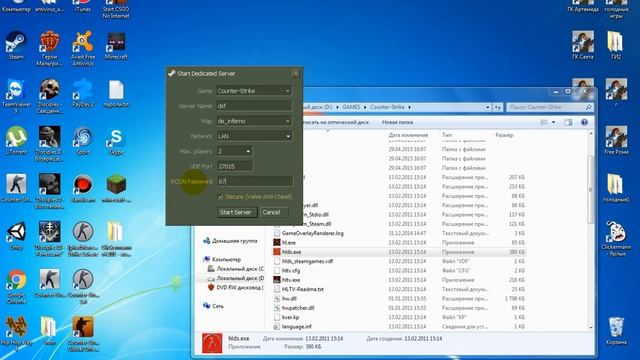
Task: Open the Map dropdown showing de_inferno
Action: click(x=288, y=121)
